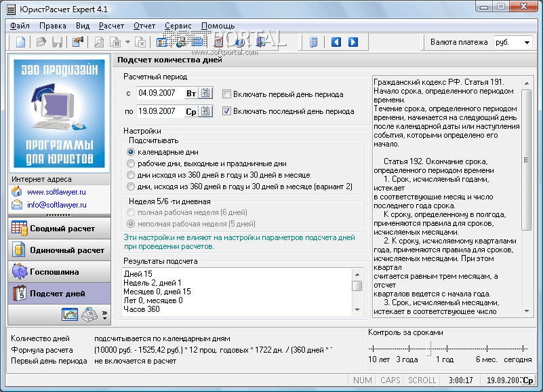Select 'неполная рабочая неделя (5 дней)'
The image size is (543, 392).
[131, 224]
